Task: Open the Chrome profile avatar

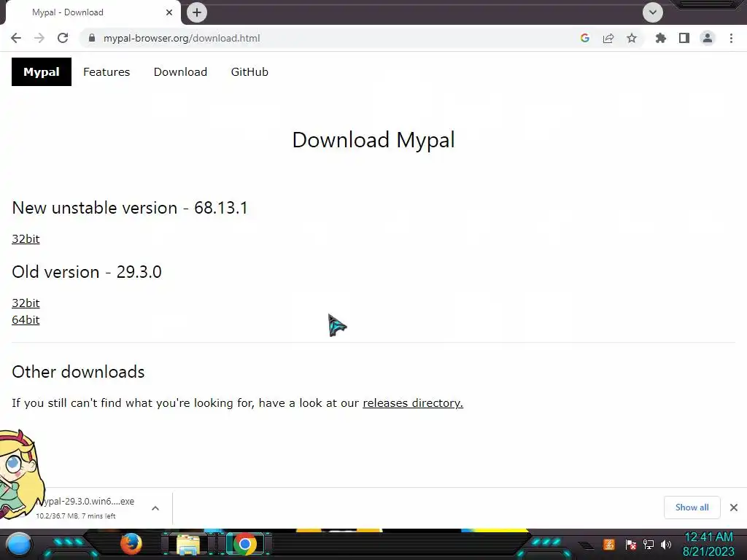Action: (708, 38)
